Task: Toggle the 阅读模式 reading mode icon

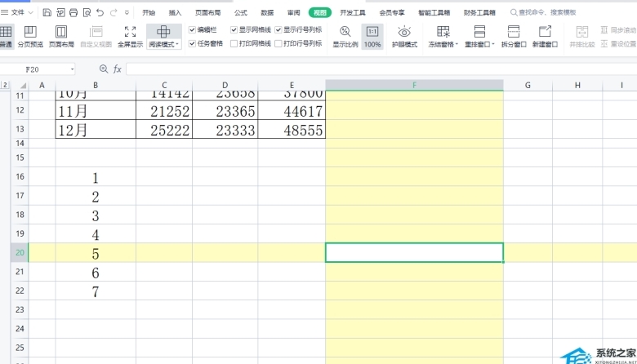Action: point(163,32)
